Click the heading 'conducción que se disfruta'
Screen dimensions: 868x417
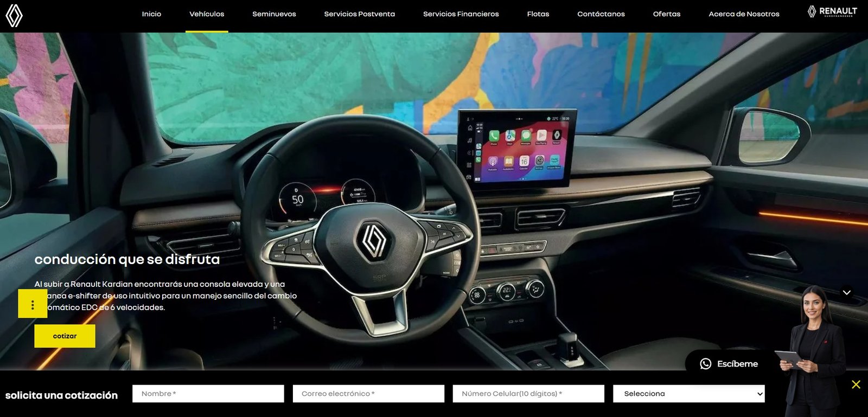click(x=127, y=259)
